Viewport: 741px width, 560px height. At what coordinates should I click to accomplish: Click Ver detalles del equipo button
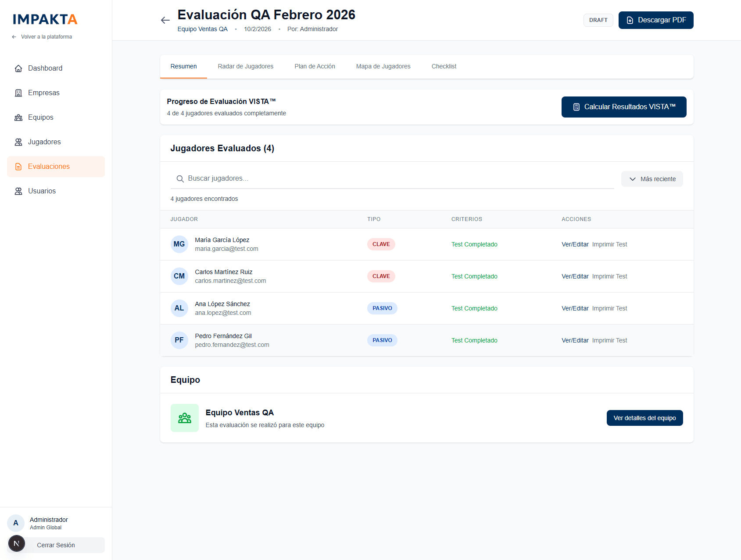coord(644,418)
